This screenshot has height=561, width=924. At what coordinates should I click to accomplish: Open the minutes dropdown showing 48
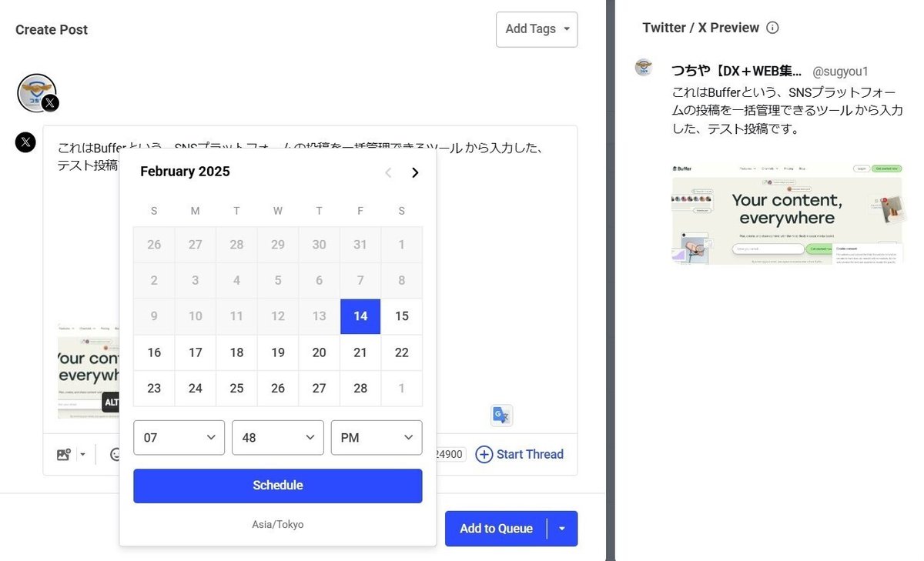278,437
